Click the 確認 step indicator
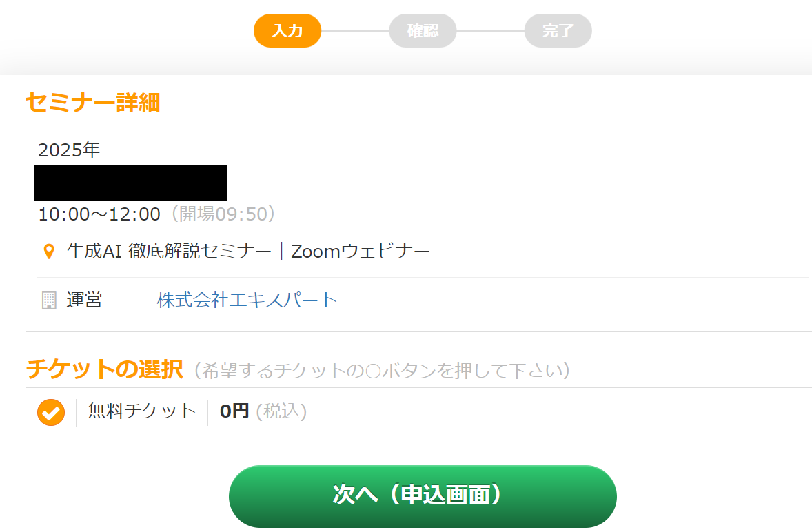812x532 pixels. (x=423, y=31)
